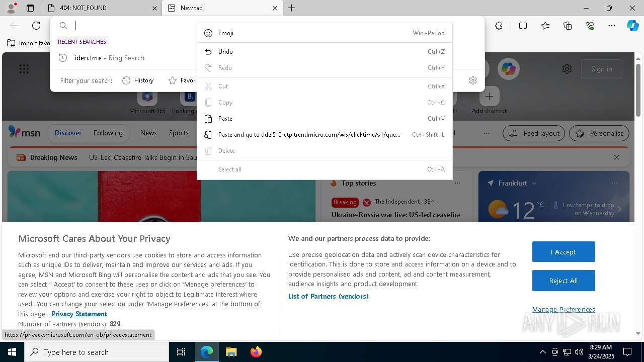This screenshot has height=362, width=644.
Task: Open the MSN logo link
Action: tap(24, 132)
